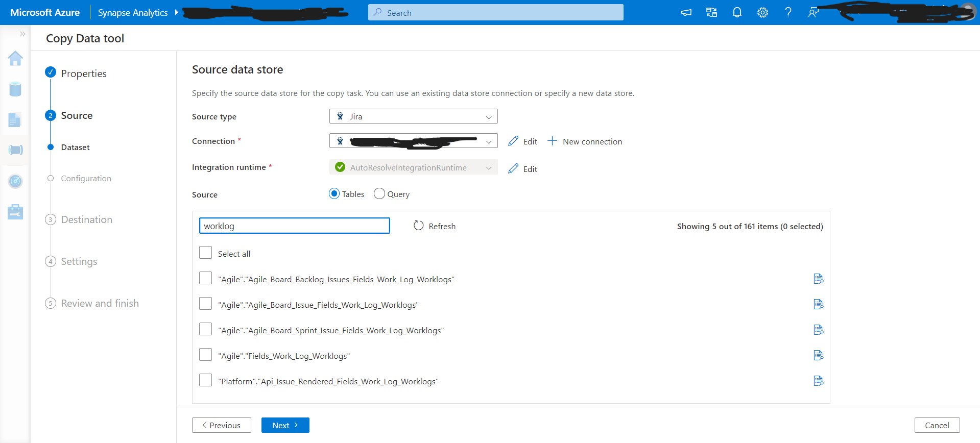Preview data for Platform Api_Issue_Rendered_Fields_Work_Log_Worklogs table
980x443 pixels.
[818, 381]
